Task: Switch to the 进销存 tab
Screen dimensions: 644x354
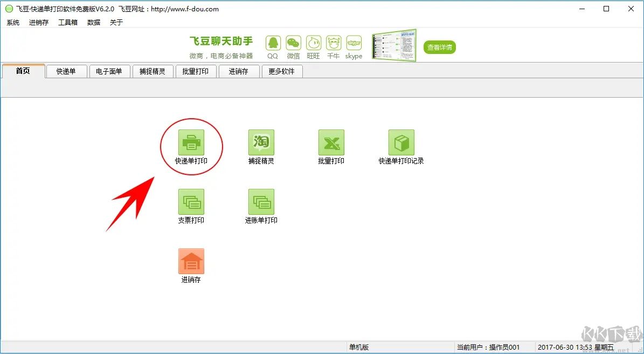Action: click(x=239, y=72)
